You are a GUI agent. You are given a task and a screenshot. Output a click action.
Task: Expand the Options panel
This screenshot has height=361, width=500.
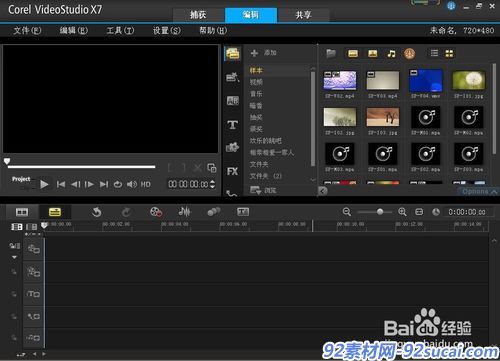coord(479,191)
